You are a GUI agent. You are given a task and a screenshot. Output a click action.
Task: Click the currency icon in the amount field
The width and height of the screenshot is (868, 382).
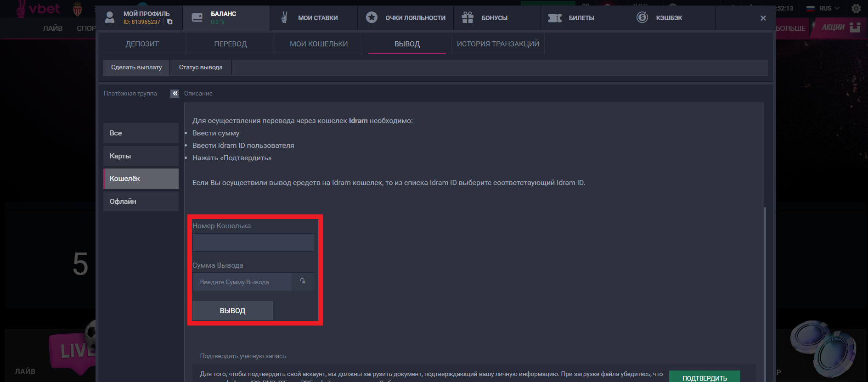303,281
